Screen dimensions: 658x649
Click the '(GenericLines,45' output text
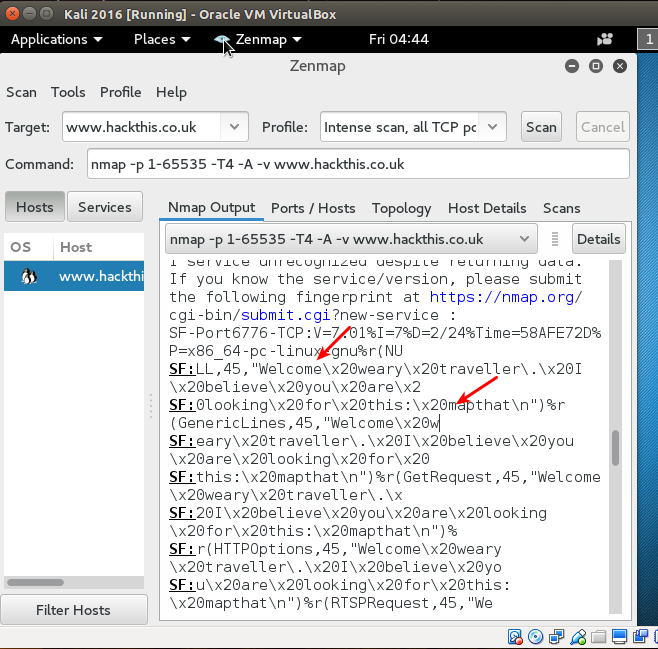point(241,423)
